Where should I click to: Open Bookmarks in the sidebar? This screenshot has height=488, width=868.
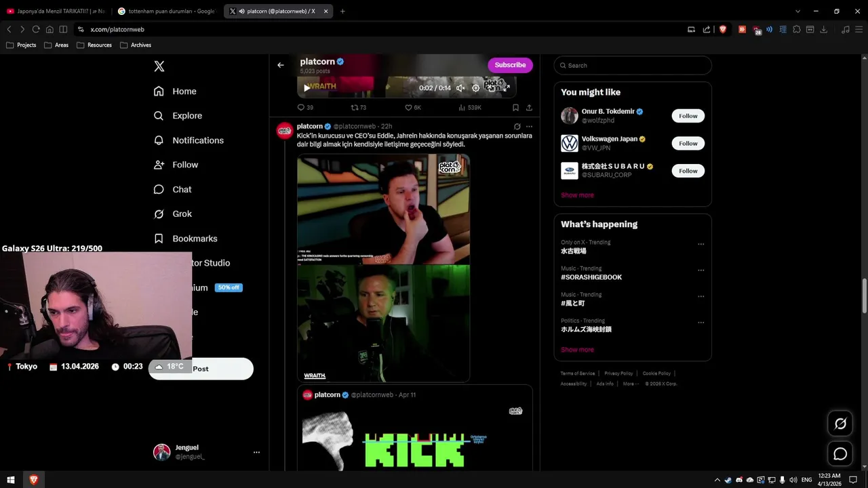click(185, 239)
